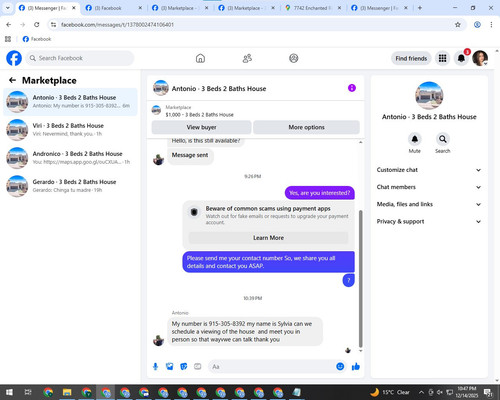The image size is (500, 400).
Task: Switch to the last Messenger tab
Action: 379,8
